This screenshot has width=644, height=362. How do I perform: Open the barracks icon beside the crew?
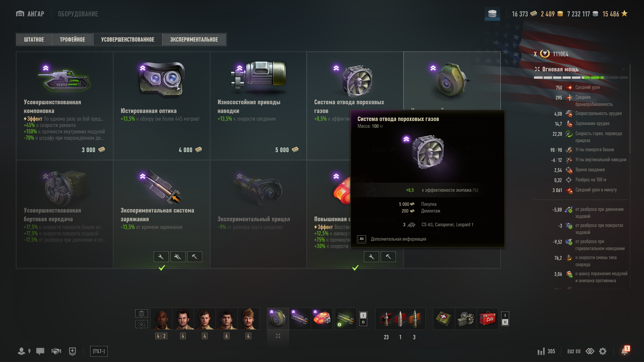pos(142,313)
